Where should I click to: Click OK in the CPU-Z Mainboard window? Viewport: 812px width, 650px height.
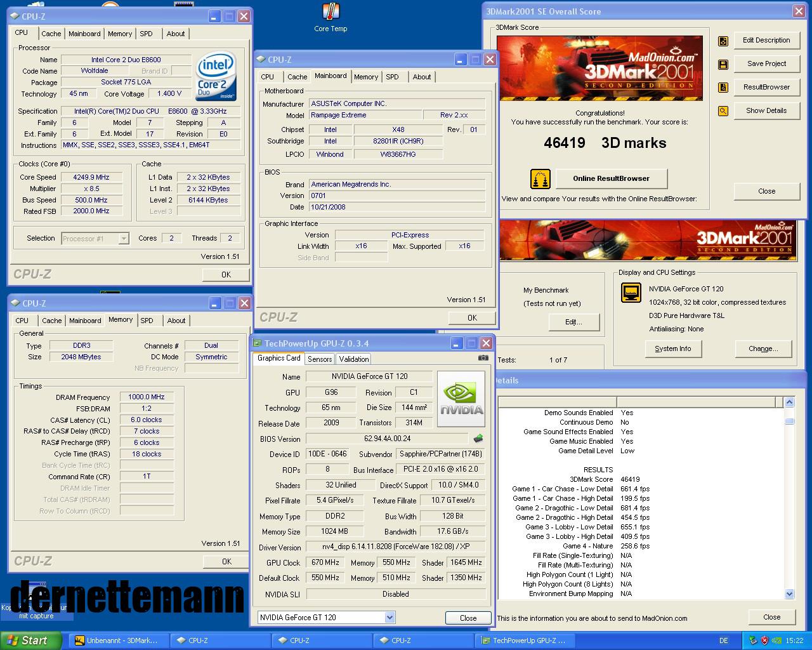[472, 318]
